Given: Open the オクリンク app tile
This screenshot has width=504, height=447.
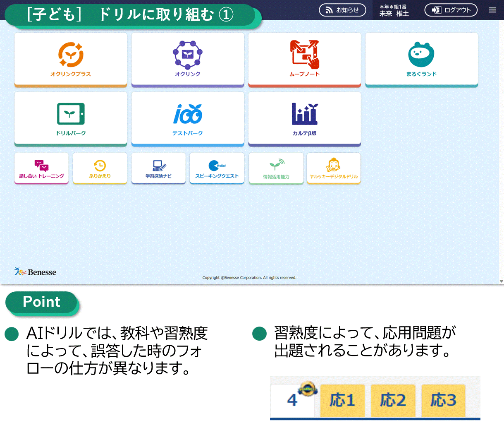Looking at the screenshot, I should [188, 60].
